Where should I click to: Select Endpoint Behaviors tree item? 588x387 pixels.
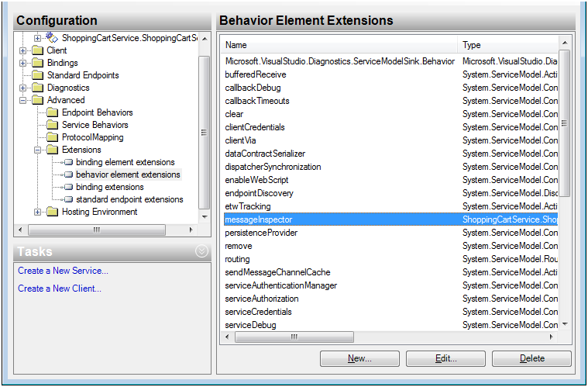point(97,112)
